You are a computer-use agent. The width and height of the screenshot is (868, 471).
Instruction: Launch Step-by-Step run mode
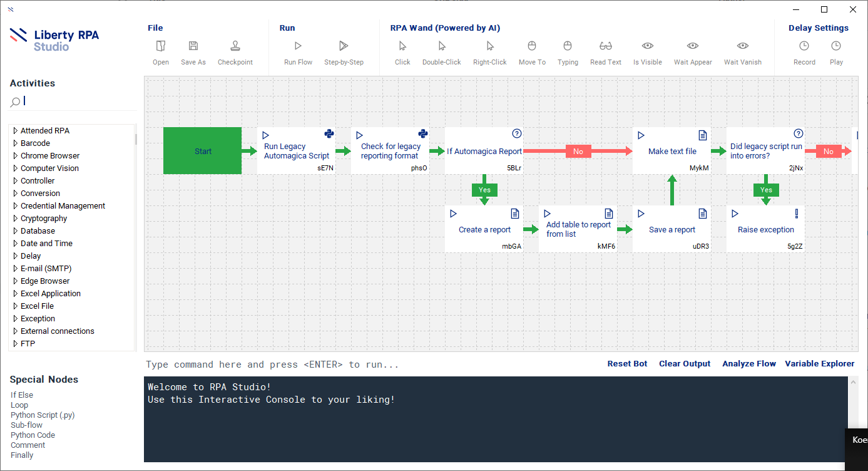[344, 46]
